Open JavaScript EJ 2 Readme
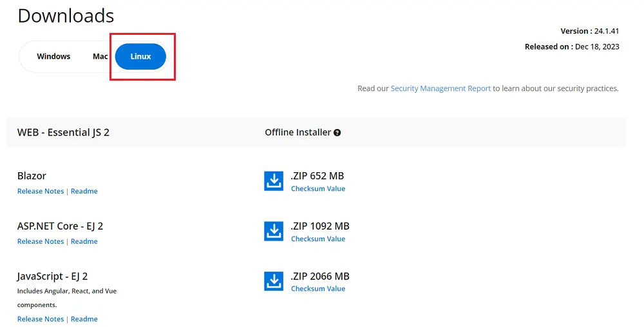The height and width of the screenshot is (327, 644). pyautogui.click(x=84, y=319)
